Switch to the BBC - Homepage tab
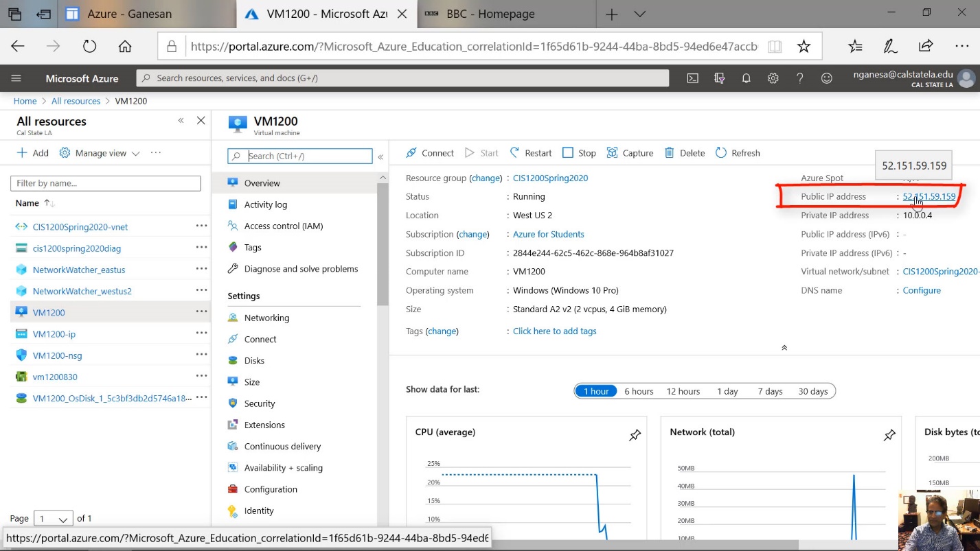The width and height of the screenshot is (980, 551). 490,14
